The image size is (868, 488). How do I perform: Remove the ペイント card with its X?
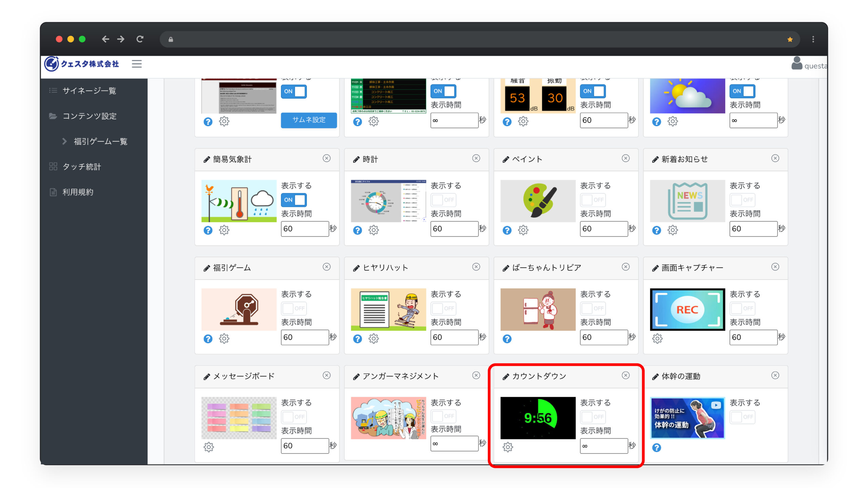click(x=626, y=158)
